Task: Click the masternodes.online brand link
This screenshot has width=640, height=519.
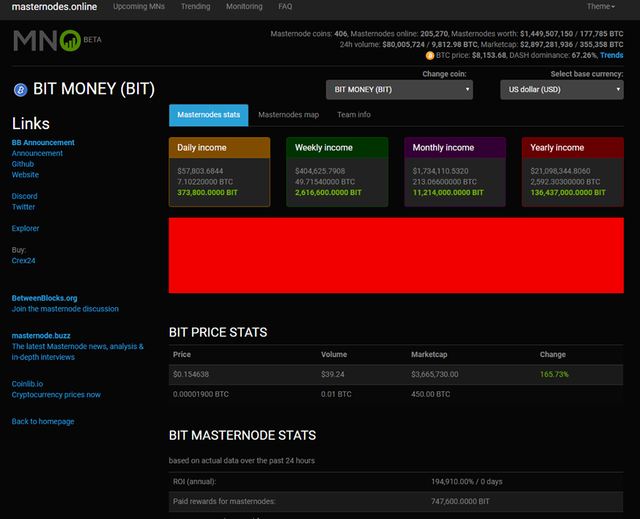Action: (54, 7)
